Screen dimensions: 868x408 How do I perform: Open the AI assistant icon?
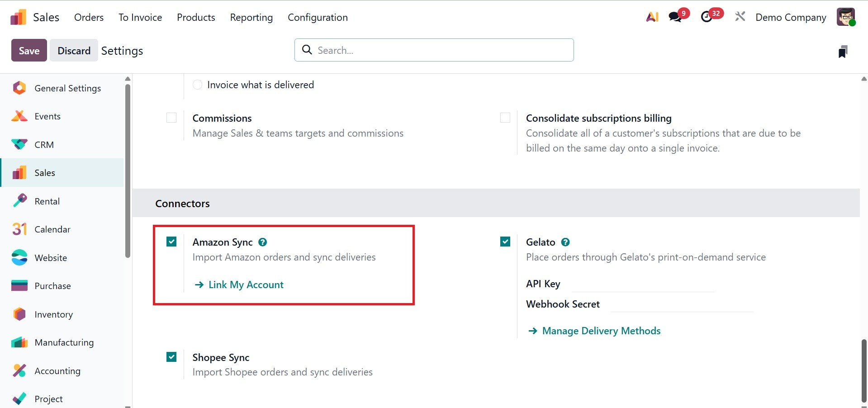tap(652, 17)
